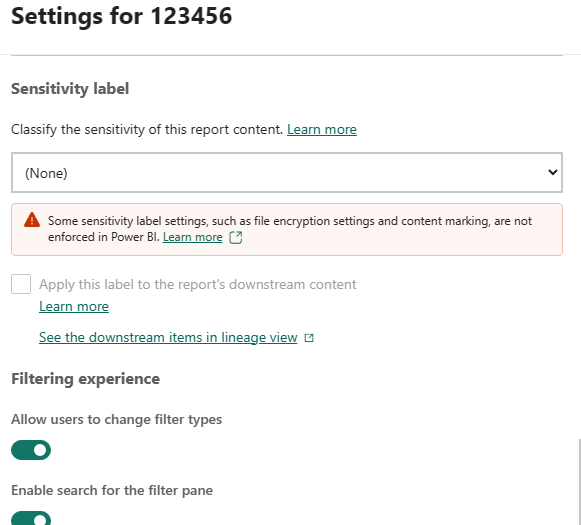Open Learn more link under downstream content checkbox
This screenshot has height=525, width=581.
point(74,306)
